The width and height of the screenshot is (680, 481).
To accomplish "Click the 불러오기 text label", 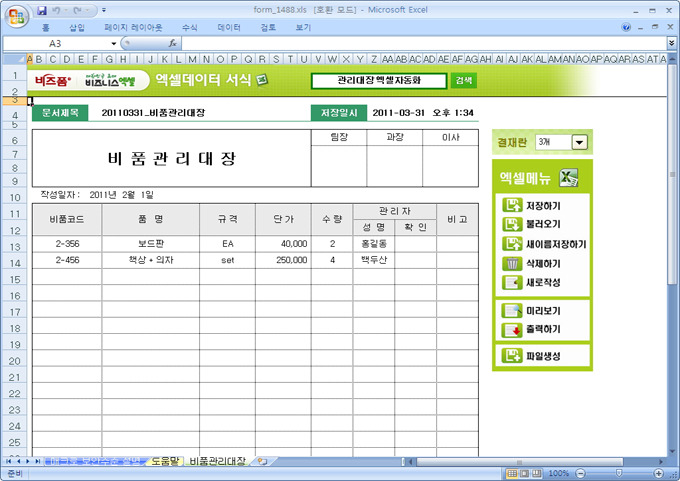I will tap(543, 224).
